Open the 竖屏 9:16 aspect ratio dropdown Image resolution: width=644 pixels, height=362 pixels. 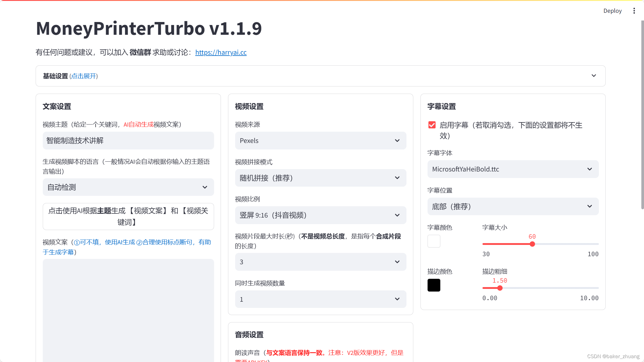click(x=320, y=215)
